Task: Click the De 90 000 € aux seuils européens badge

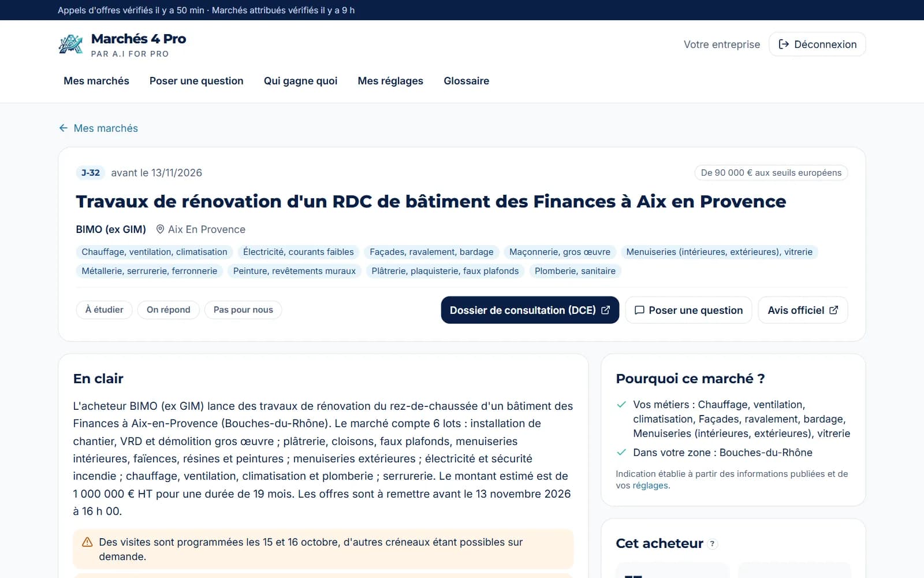Action: [x=771, y=173]
